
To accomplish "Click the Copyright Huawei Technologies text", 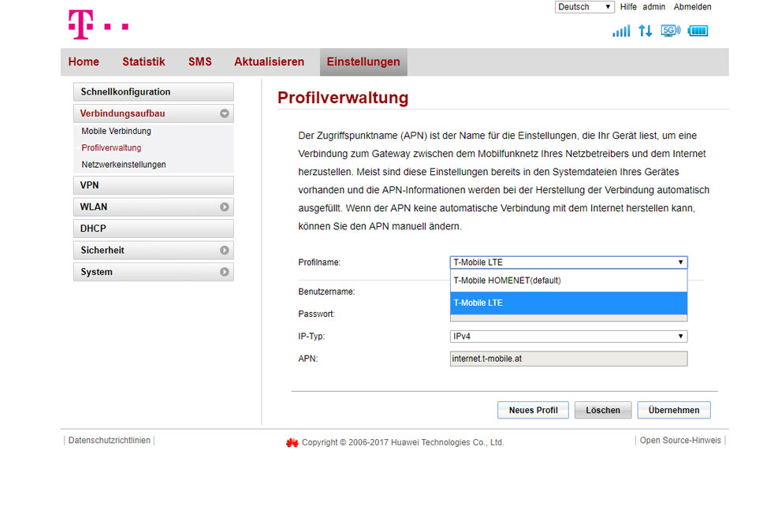I will pyautogui.click(x=403, y=442).
